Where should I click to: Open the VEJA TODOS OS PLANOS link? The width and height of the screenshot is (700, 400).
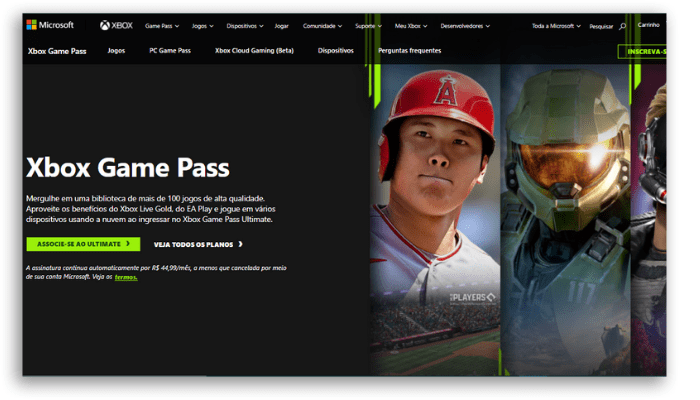[x=198, y=244]
